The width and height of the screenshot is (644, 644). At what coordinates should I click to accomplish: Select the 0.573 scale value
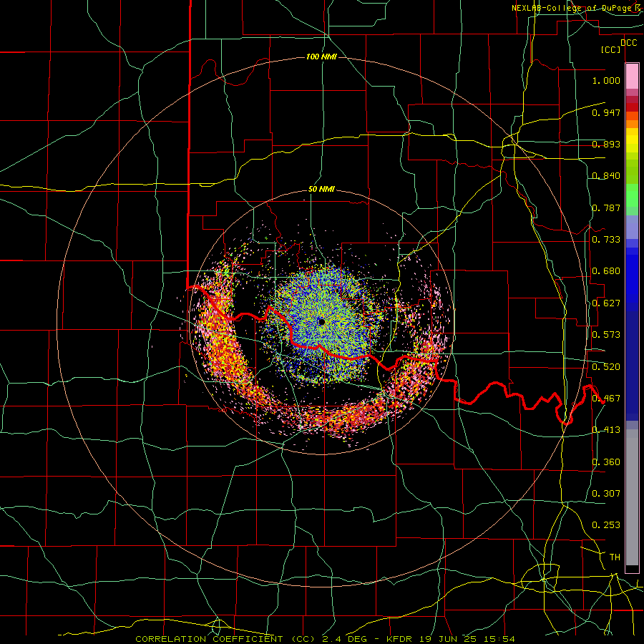point(606,335)
